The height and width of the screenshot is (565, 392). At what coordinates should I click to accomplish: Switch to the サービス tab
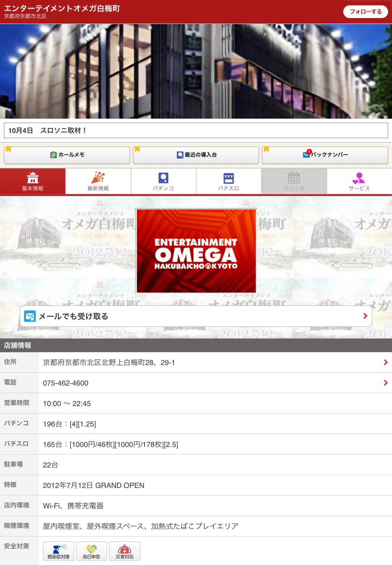point(359,181)
